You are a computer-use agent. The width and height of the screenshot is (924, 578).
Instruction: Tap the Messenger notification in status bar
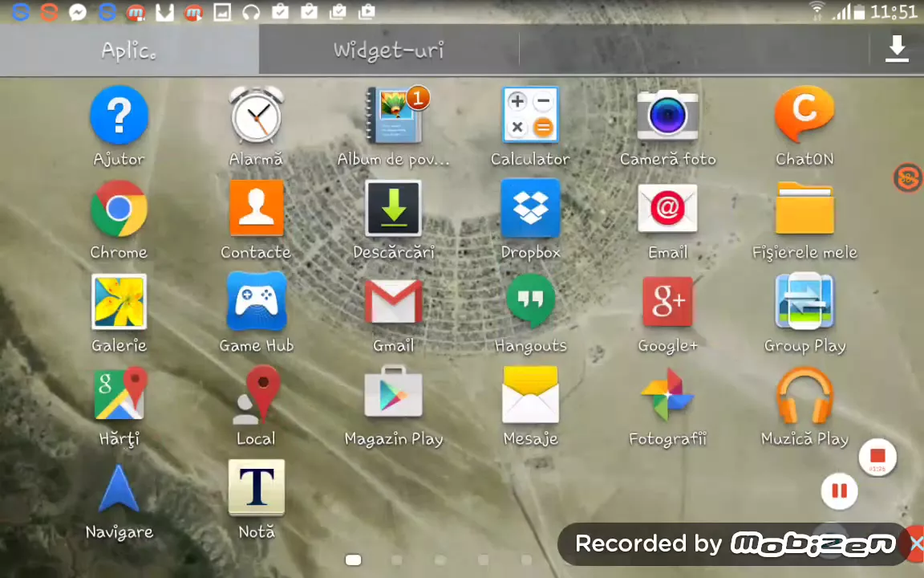(x=78, y=12)
